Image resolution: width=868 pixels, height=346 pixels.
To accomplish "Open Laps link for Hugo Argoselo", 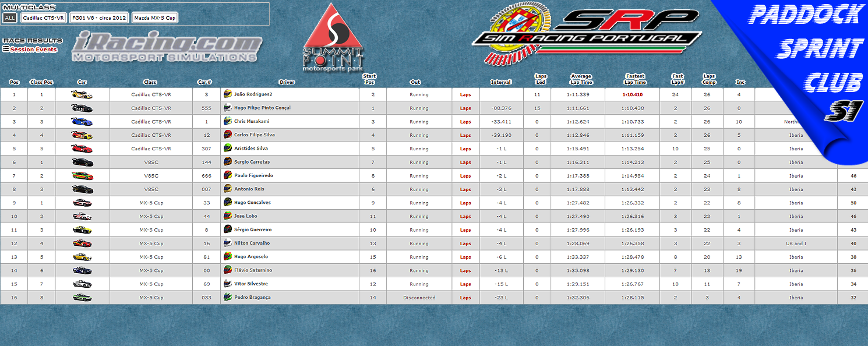I will [465, 257].
